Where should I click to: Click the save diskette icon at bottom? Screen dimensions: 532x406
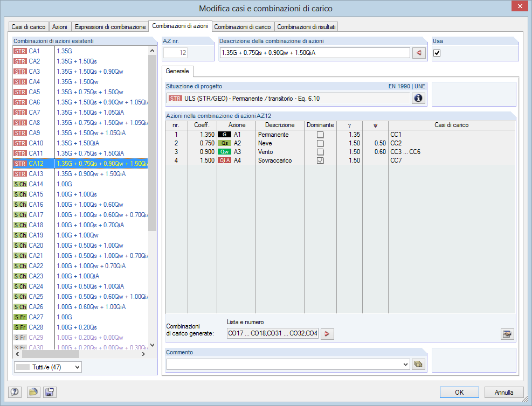pos(50,392)
